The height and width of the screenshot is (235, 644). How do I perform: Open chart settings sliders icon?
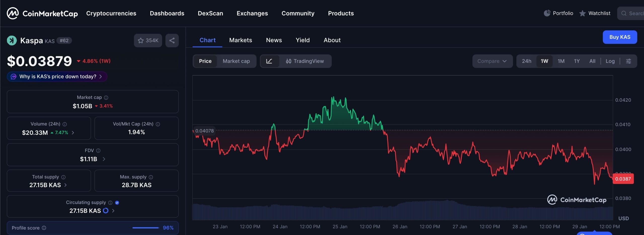[628, 61]
